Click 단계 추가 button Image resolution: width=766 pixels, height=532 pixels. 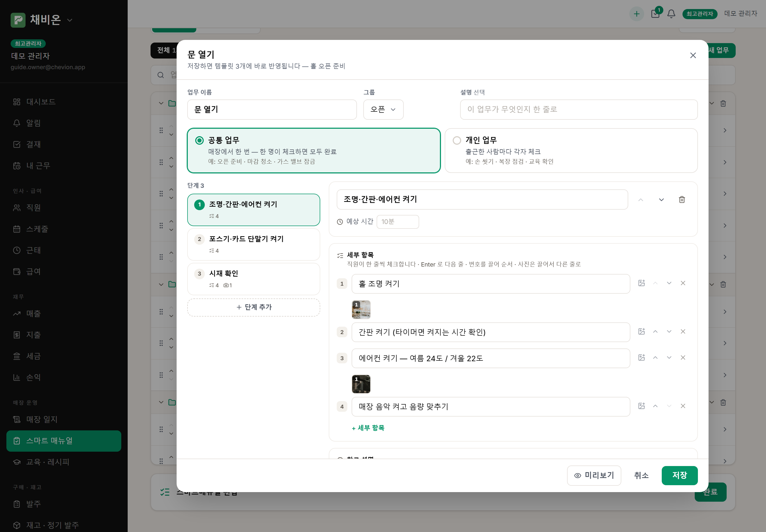coord(253,307)
